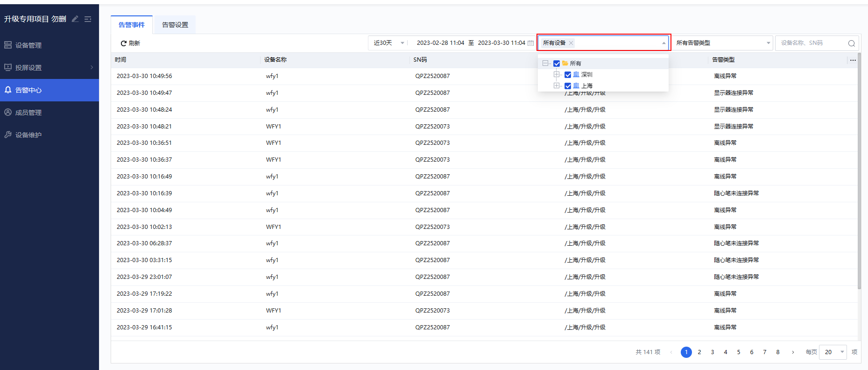Screen dimensions: 868x370
Task: Click the search magnifier icon
Action: click(x=851, y=43)
